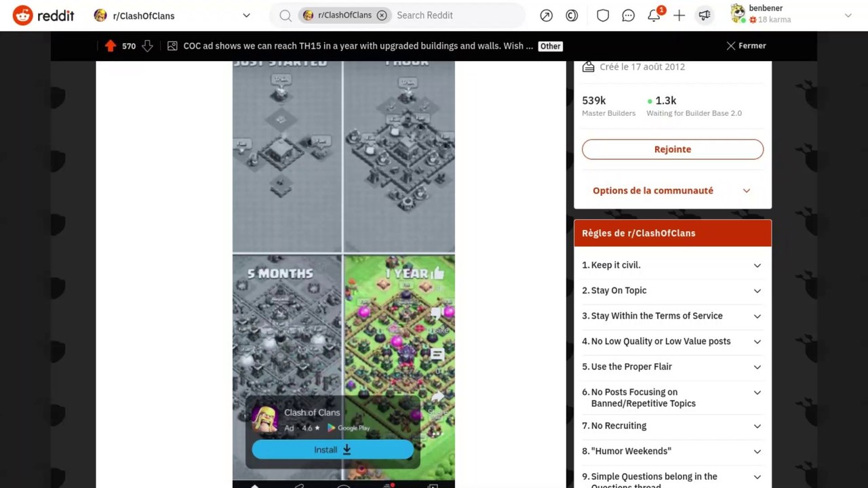Viewport: 868px width, 488px height.
Task: Click the image post type icon
Action: coord(172,46)
